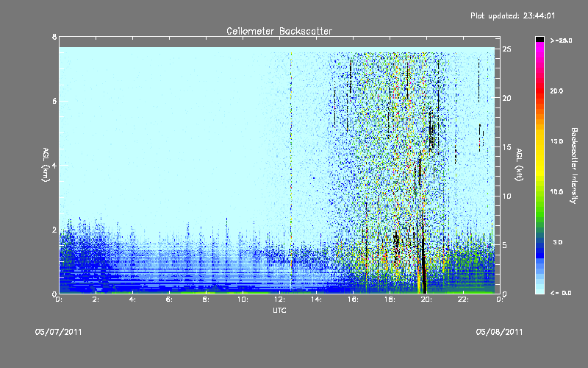Click the 4 km tick label on the left axis

[x=54, y=165]
